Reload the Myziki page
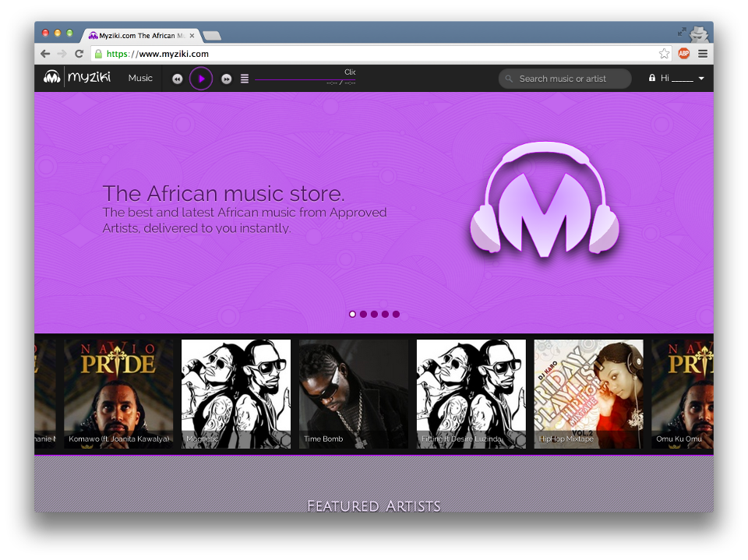 pos(79,54)
